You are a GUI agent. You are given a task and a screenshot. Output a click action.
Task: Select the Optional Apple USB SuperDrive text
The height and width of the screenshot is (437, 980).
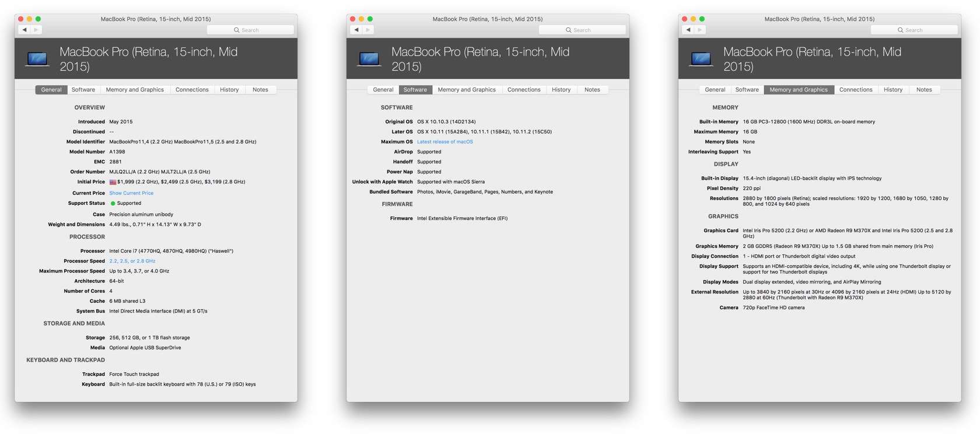click(x=145, y=348)
